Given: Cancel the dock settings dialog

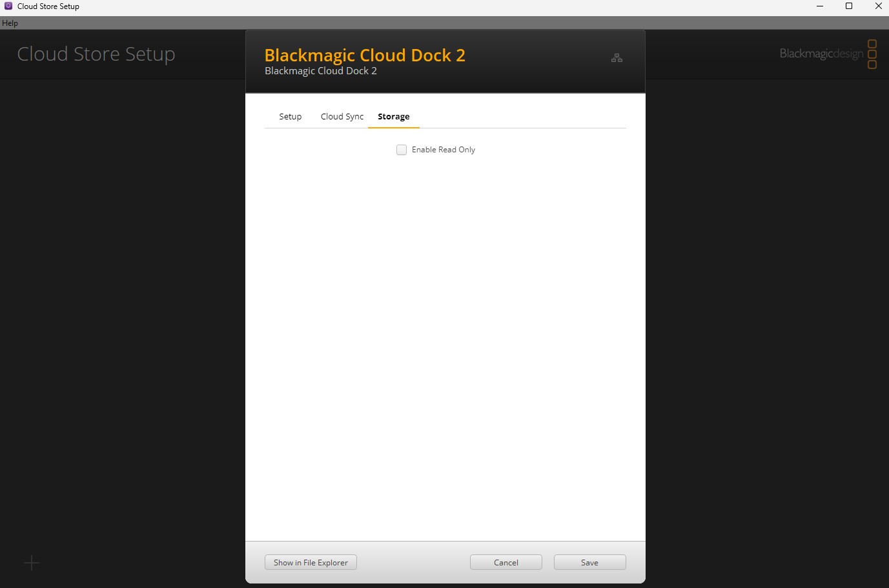Looking at the screenshot, I should [506, 563].
